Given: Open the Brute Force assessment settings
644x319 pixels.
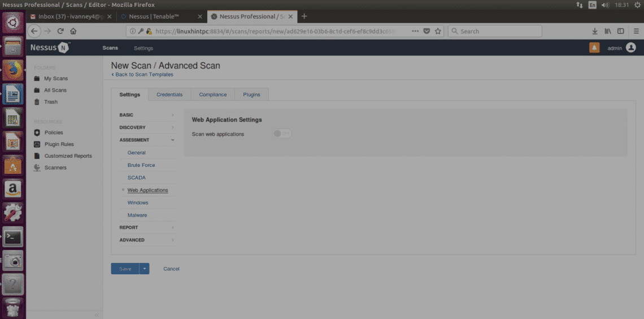Looking at the screenshot, I should pyautogui.click(x=141, y=165).
